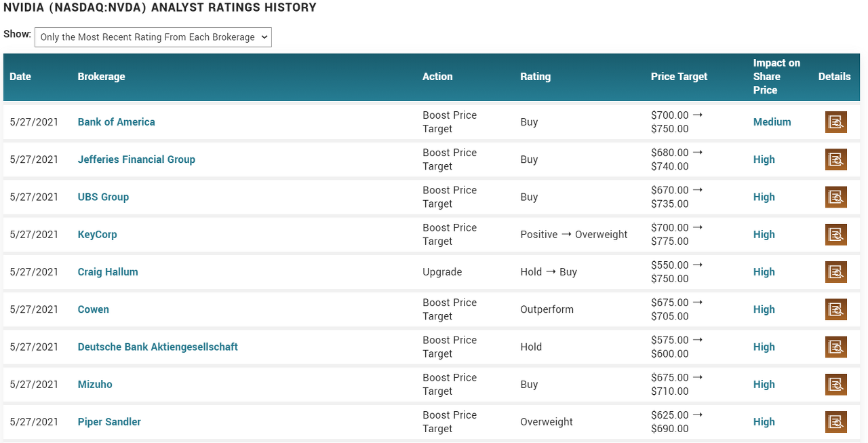Open details icon for Piper Sandler row
This screenshot has height=443, width=868.
pos(836,421)
